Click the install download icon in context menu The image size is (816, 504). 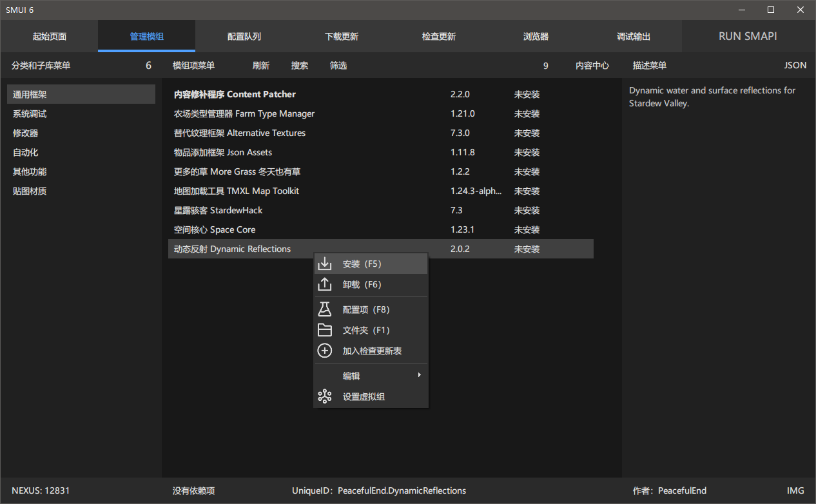click(325, 264)
